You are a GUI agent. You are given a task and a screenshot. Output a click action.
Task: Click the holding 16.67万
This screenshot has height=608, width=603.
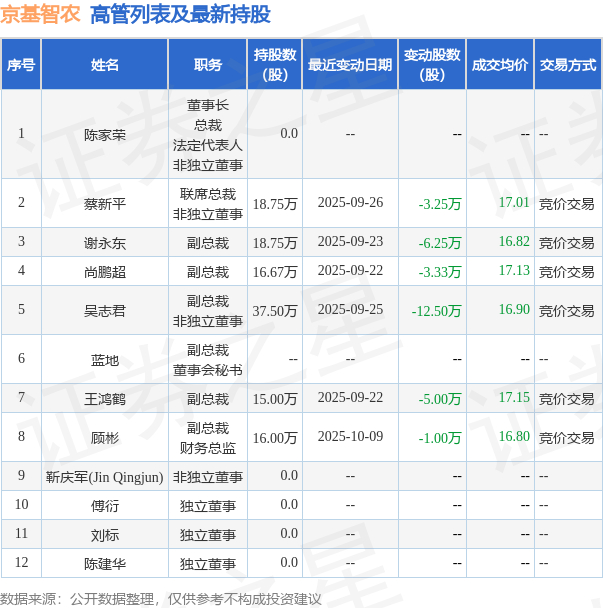tap(275, 272)
